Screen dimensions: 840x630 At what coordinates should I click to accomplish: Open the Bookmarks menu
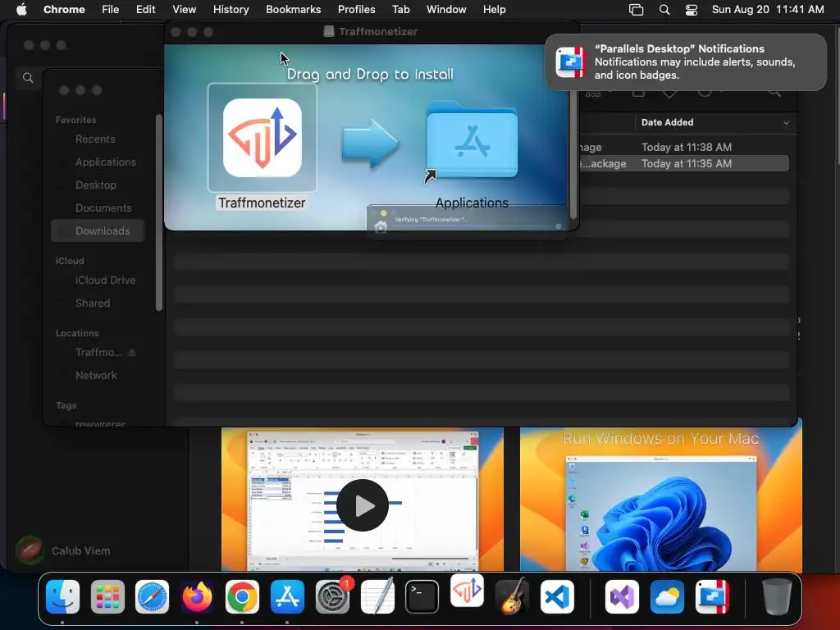coord(293,10)
